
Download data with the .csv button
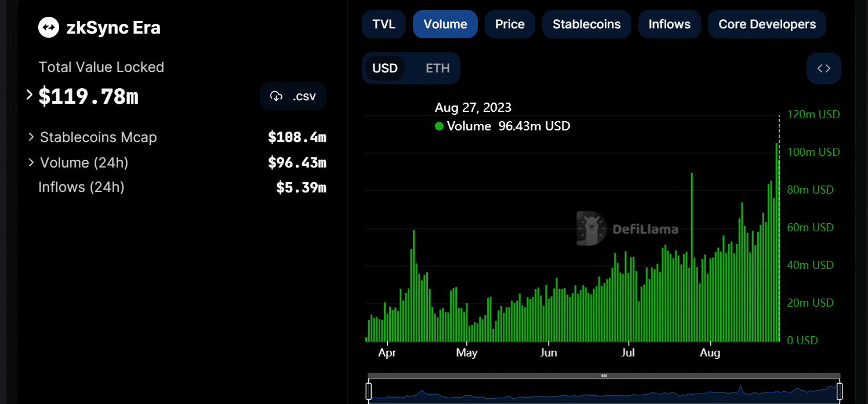click(x=293, y=96)
